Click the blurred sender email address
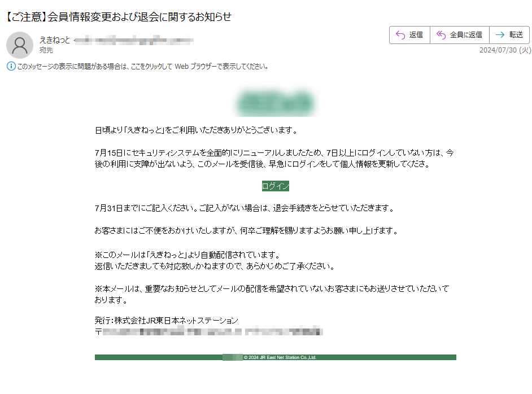Viewport: 532px width, 394px height. (x=134, y=40)
